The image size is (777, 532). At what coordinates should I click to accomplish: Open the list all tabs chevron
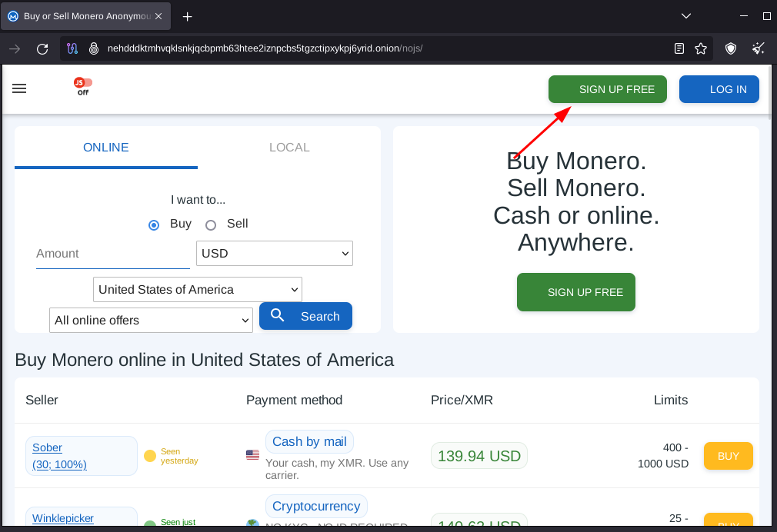coord(685,16)
